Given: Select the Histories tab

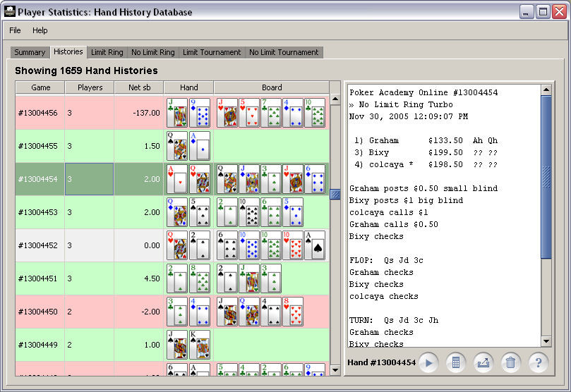Looking at the screenshot, I should tap(68, 51).
